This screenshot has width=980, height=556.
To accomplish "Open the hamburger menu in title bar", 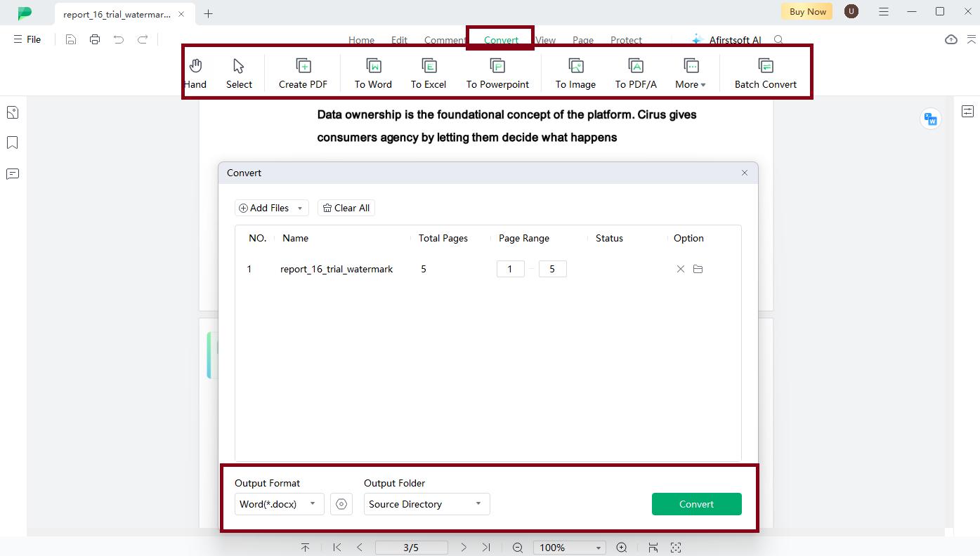I will coord(884,11).
